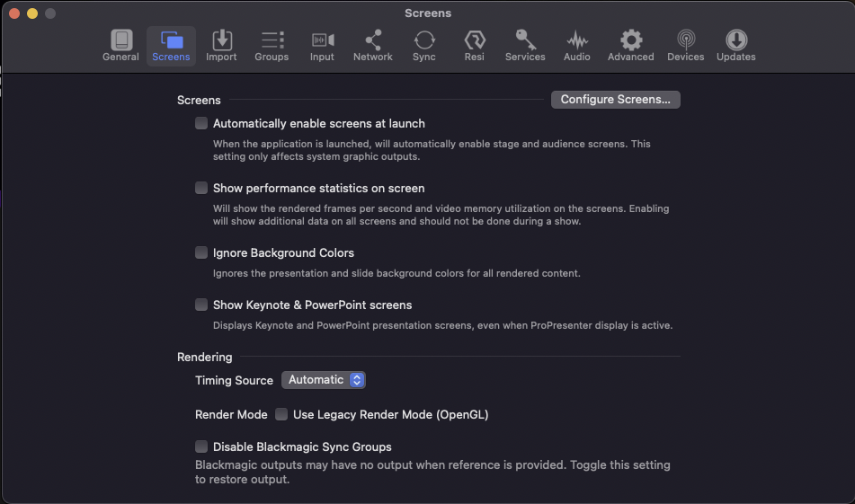Switch to the Groups preferences

[x=272, y=46]
